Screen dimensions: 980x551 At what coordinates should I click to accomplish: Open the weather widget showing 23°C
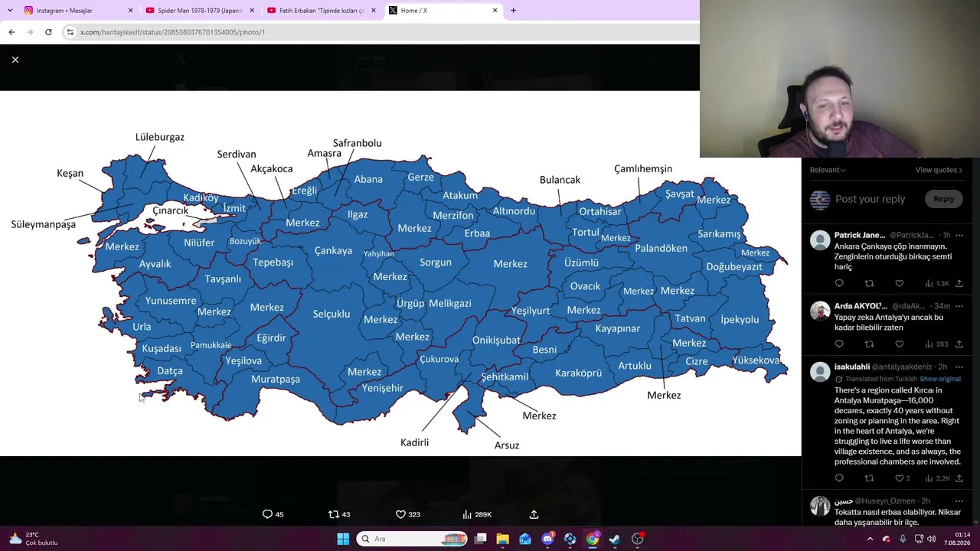[34, 539]
